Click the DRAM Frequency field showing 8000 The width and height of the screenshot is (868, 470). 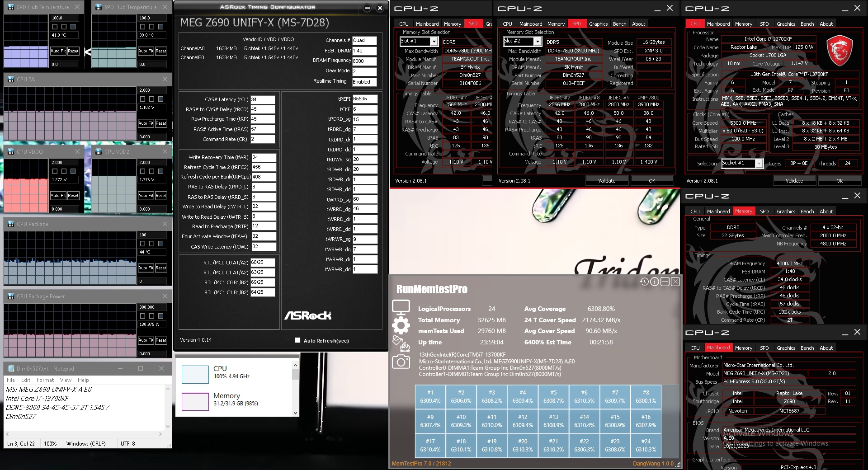[364, 61]
